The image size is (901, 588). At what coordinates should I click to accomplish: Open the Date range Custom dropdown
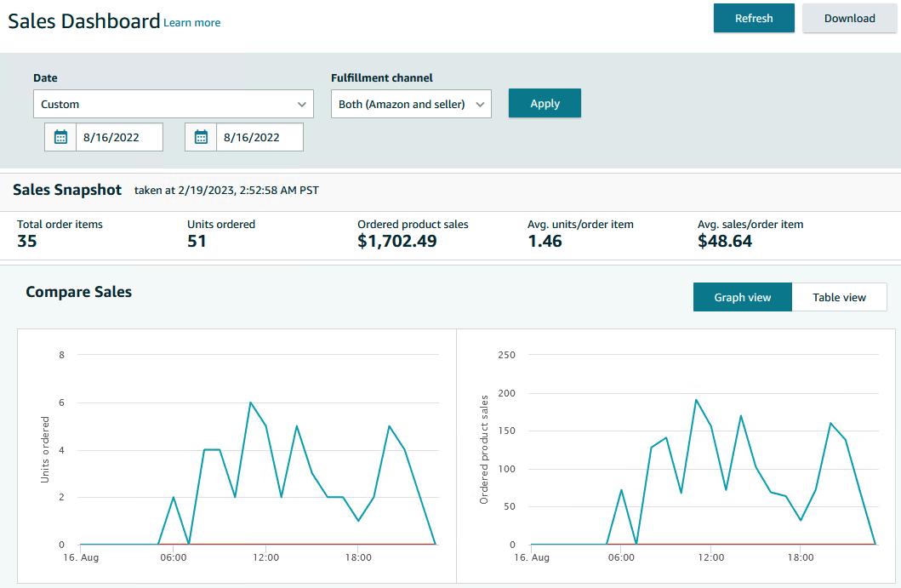tap(174, 104)
